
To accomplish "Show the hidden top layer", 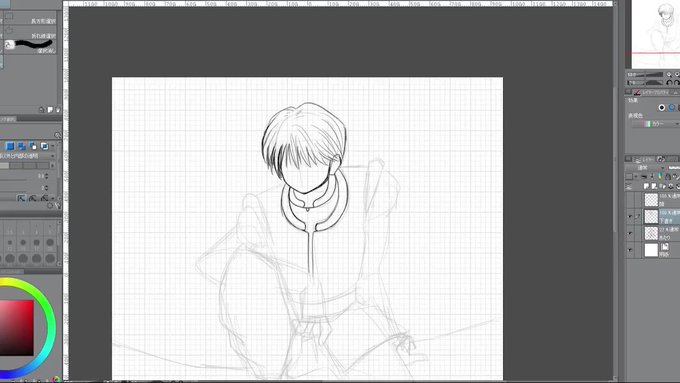I will point(630,200).
